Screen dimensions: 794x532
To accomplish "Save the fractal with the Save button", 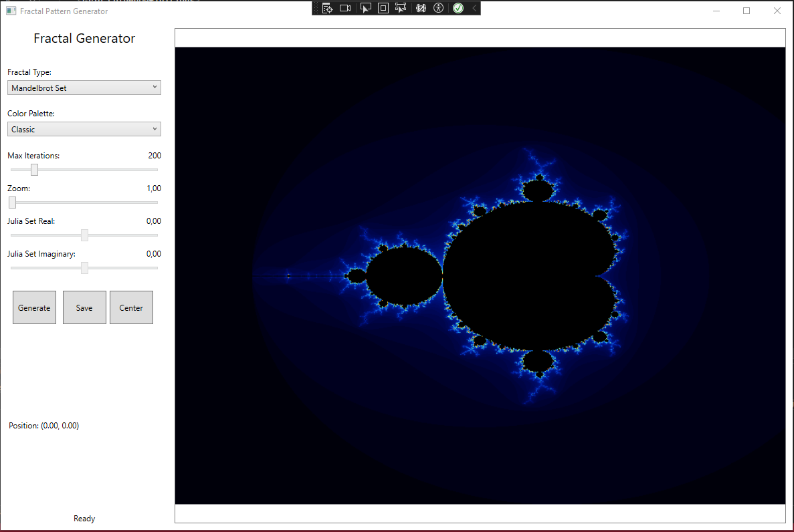I will tap(84, 307).
